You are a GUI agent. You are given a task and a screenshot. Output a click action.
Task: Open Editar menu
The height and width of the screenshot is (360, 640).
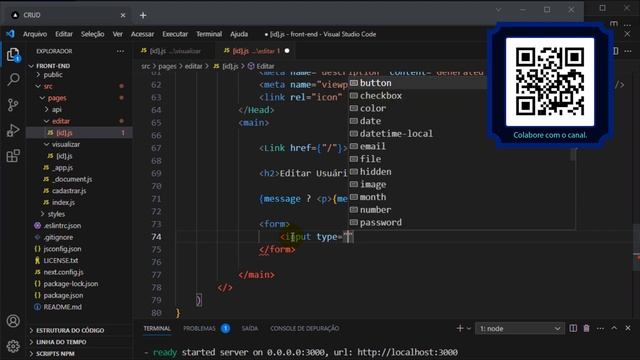tap(64, 34)
